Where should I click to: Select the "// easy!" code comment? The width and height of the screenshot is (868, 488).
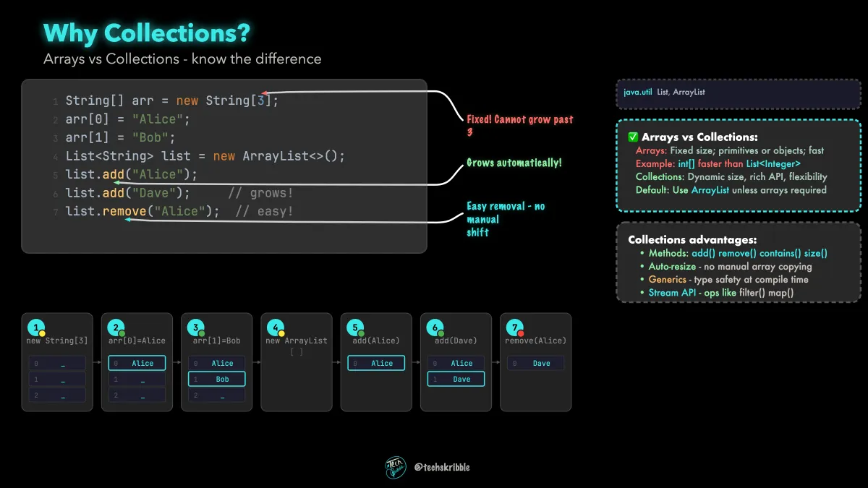(265, 211)
